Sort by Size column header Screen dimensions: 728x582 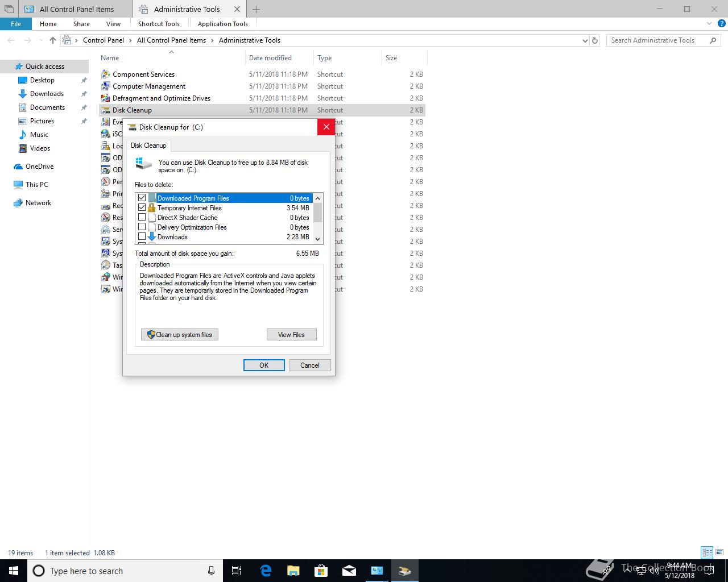tap(391, 58)
